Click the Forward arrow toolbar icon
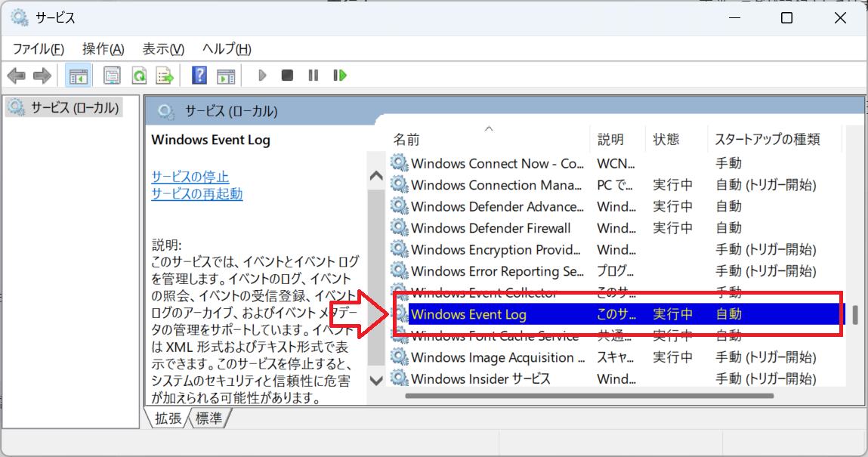 point(42,76)
